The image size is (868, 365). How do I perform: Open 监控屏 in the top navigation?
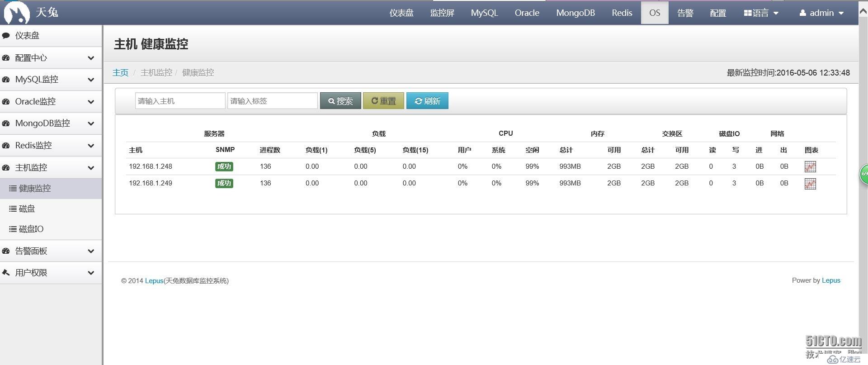pyautogui.click(x=442, y=13)
